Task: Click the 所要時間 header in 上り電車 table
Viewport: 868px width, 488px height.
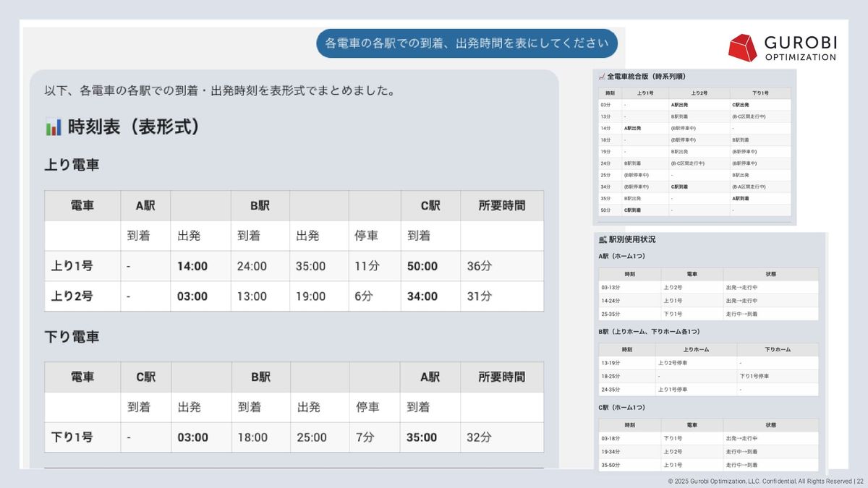Action: tap(501, 206)
